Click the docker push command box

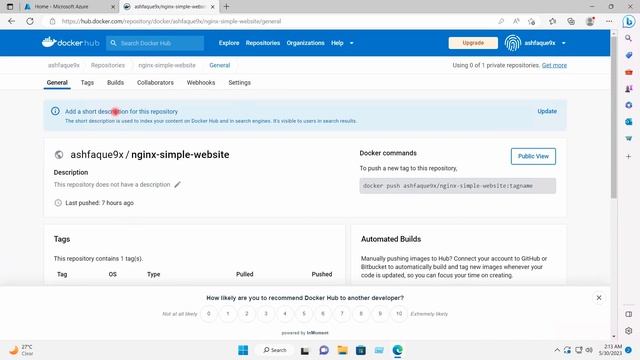pyautogui.click(x=458, y=186)
